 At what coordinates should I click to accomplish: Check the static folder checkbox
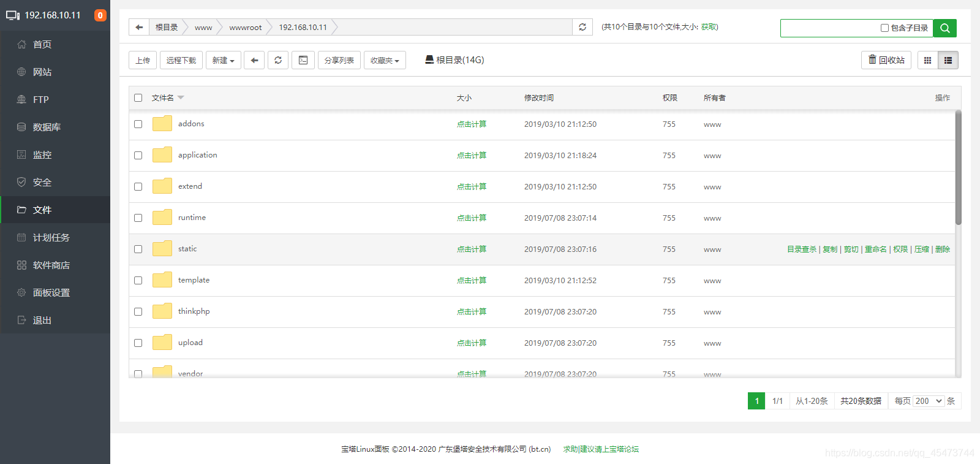click(x=138, y=249)
